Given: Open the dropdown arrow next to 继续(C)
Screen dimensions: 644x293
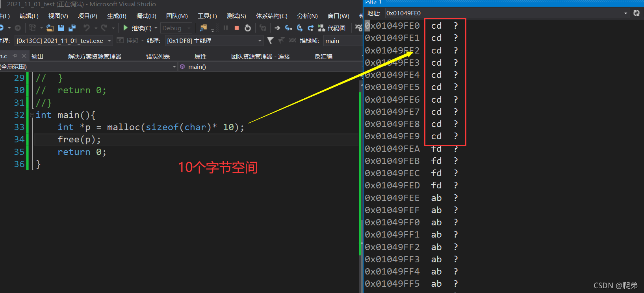Looking at the screenshot, I should click(x=156, y=28).
